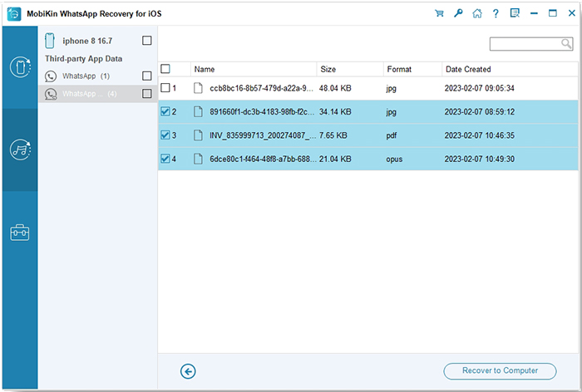Click the WhatsApp attachments (4) icon
Viewport: 582px width, 392px height.
(x=51, y=94)
